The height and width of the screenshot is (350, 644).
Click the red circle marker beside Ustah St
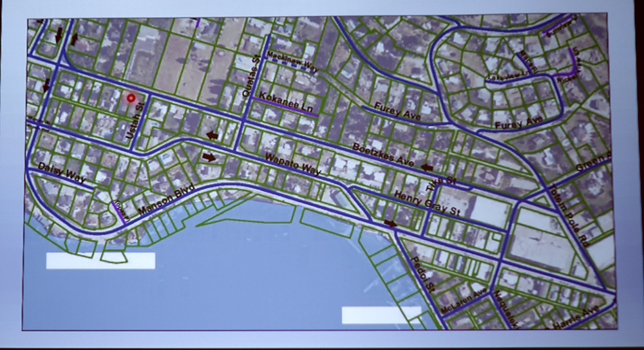click(132, 98)
